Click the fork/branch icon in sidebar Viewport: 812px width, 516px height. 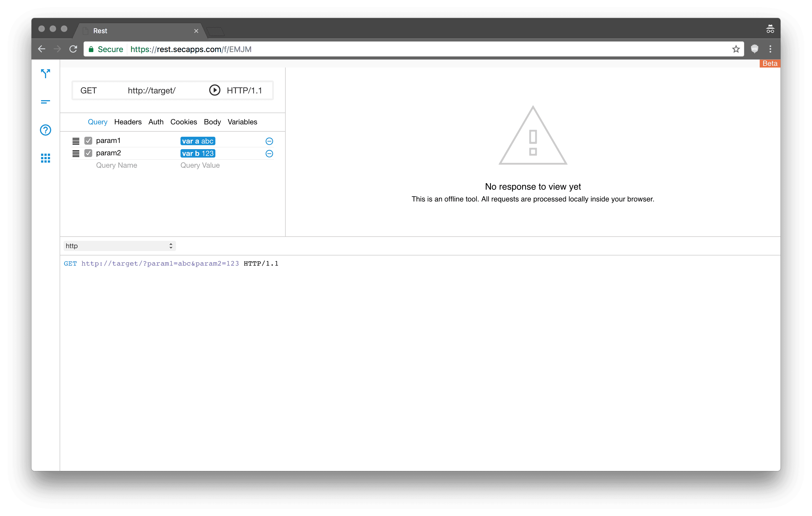[x=46, y=73]
